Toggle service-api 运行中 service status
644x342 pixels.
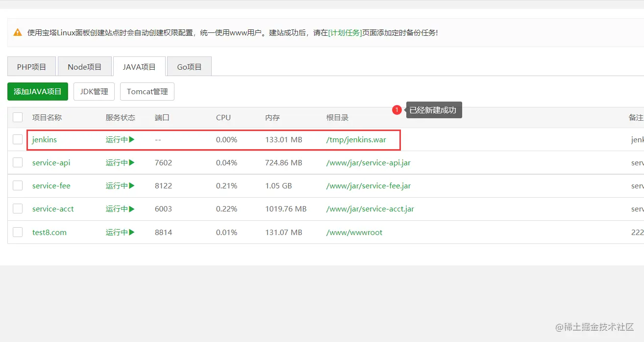120,162
